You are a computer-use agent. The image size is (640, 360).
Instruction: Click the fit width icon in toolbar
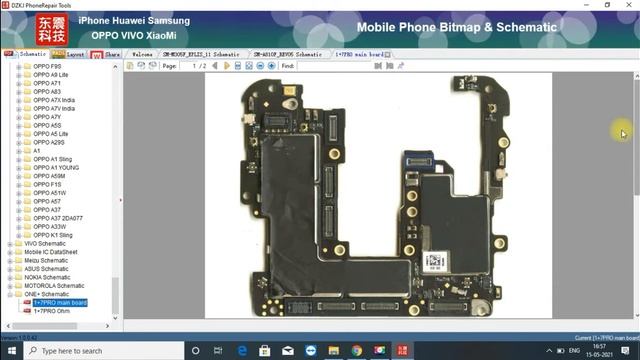(238, 66)
